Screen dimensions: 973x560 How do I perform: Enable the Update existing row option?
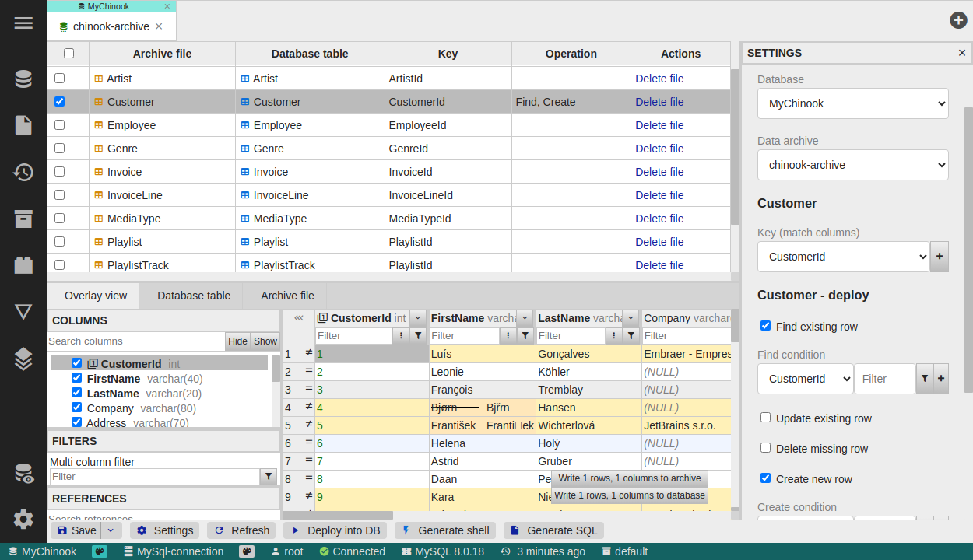coord(765,418)
